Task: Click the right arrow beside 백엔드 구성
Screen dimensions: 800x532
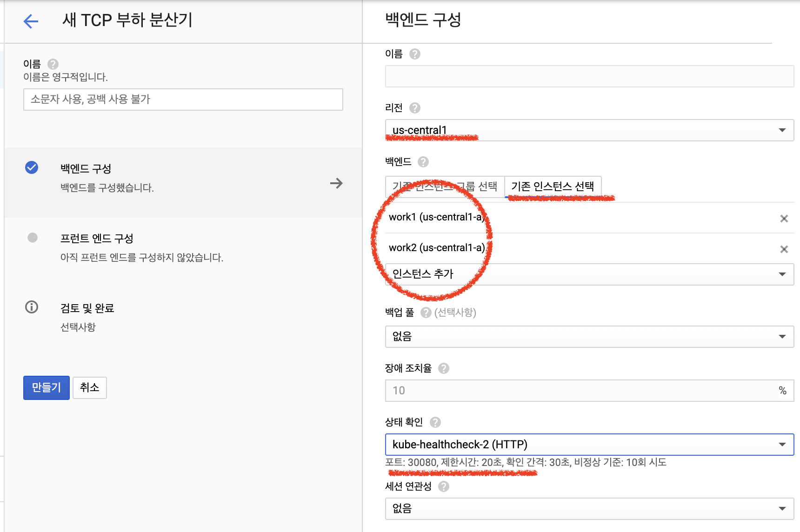Action: click(x=336, y=183)
